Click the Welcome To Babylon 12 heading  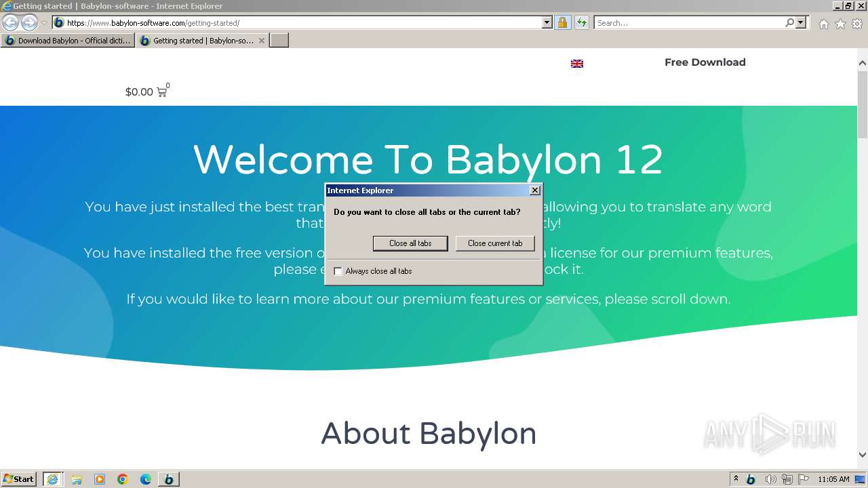click(428, 160)
